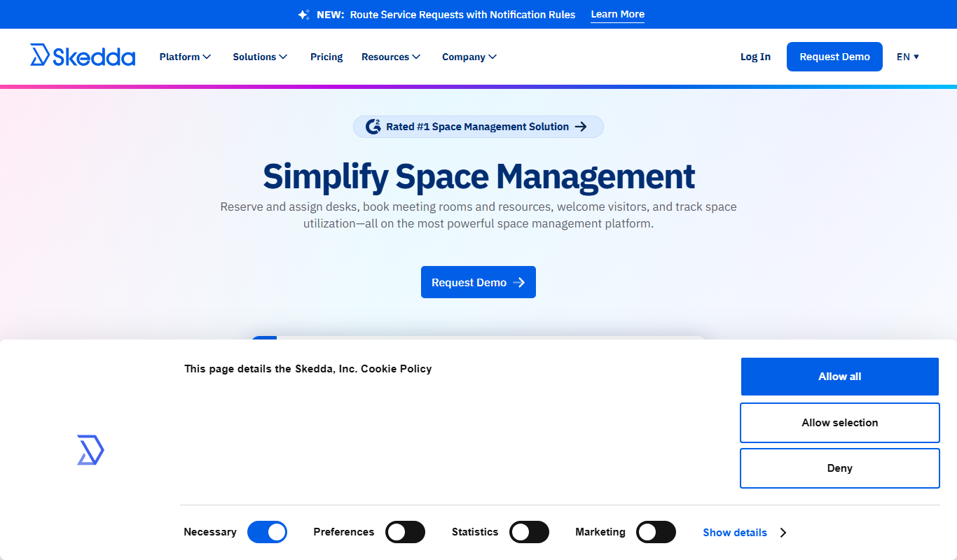Click the Allow all cookies button
This screenshot has width=957, height=560.
(x=840, y=377)
